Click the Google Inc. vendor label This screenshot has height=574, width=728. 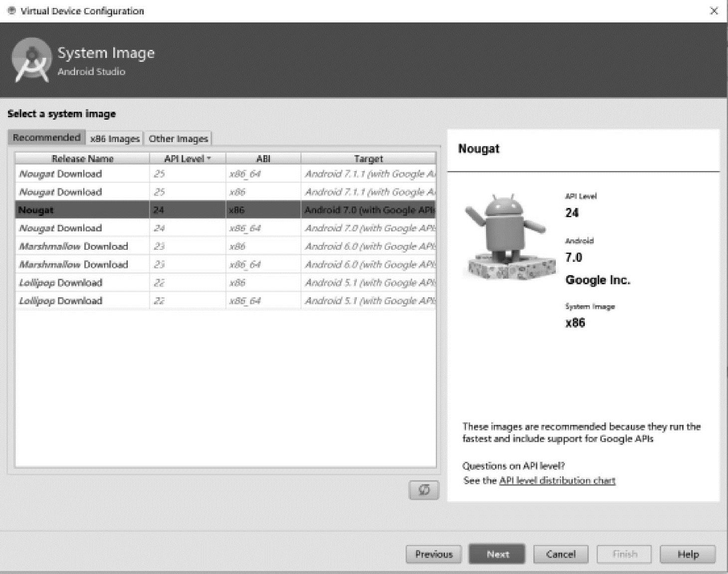coord(598,280)
